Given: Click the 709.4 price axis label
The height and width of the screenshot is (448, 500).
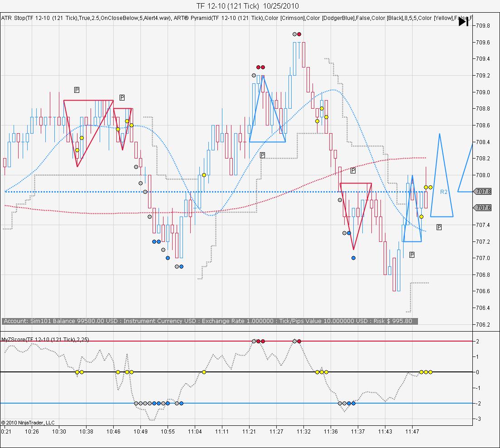Looking at the screenshot, I should [x=483, y=59].
